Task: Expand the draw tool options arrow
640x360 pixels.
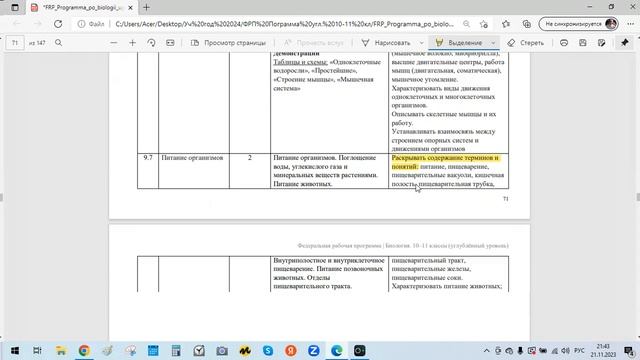Action: pyautogui.click(x=421, y=43)
